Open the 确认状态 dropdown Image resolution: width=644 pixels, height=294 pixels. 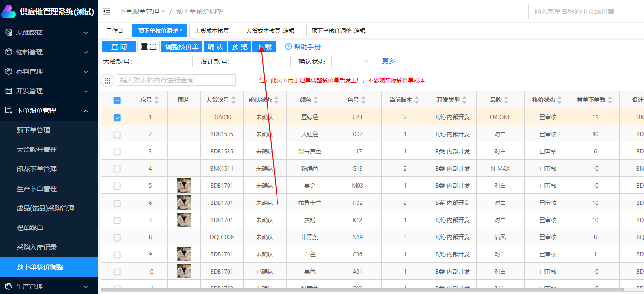[352, 61]
